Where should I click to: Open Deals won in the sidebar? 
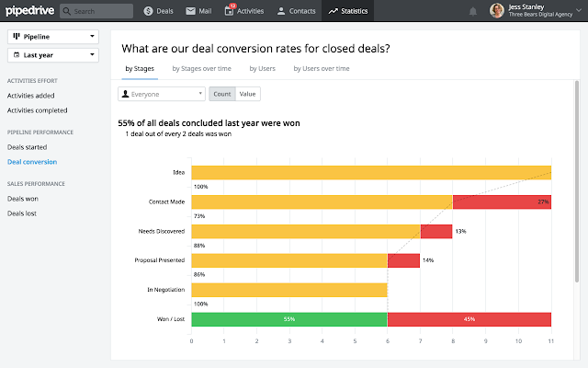[22, 199]
